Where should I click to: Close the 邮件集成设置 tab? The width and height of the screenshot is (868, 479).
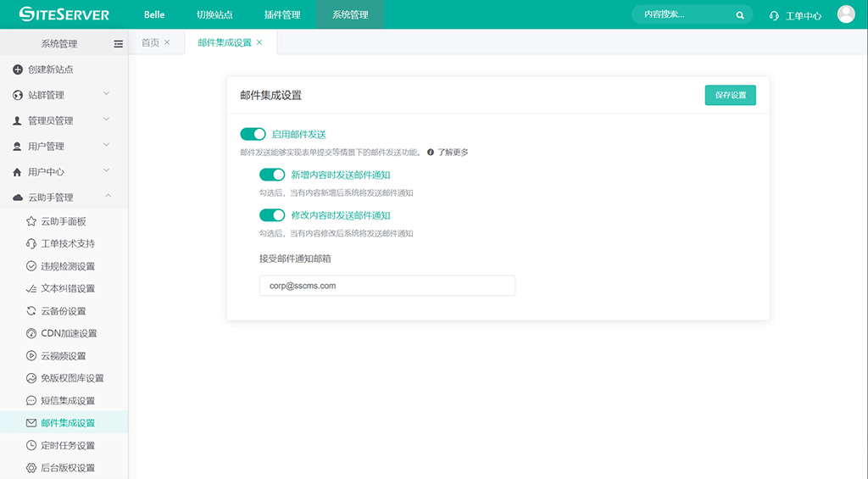tap(259, 42)
